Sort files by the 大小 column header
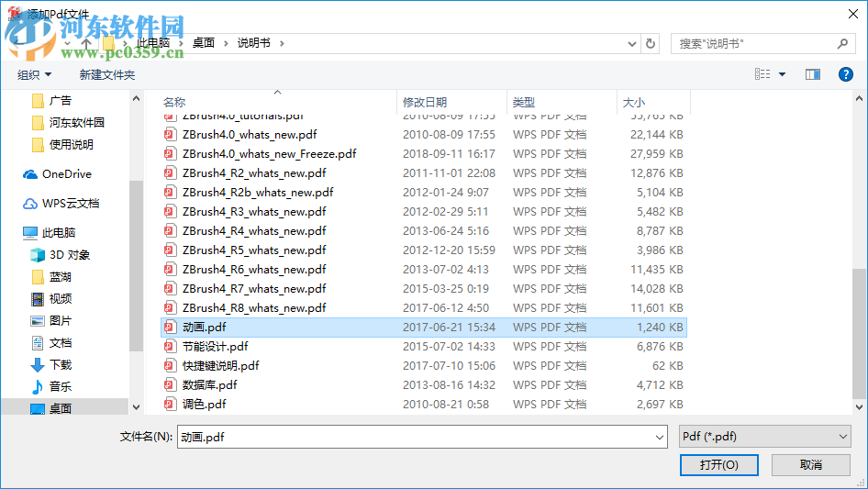 coord(633,103)
